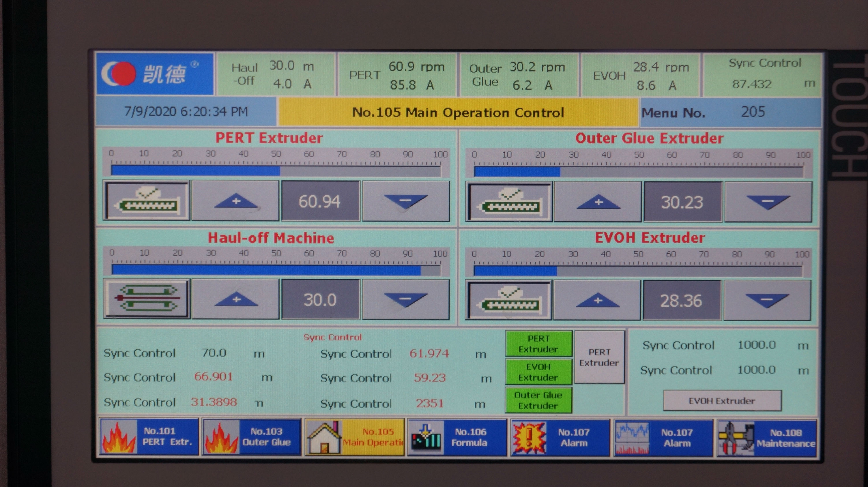Toggle the Outer Glue Extruder start icon
This screenshot has height=487, width=868.
click(509, 202)
